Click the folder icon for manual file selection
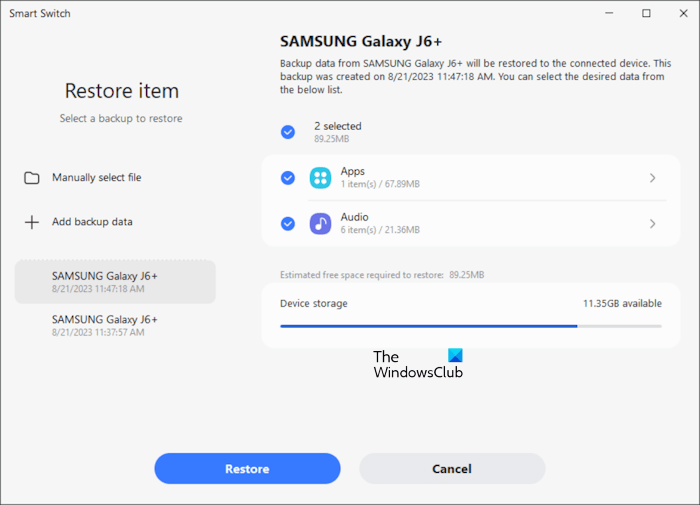Screen dimensions: 700x505 (32, 178)
